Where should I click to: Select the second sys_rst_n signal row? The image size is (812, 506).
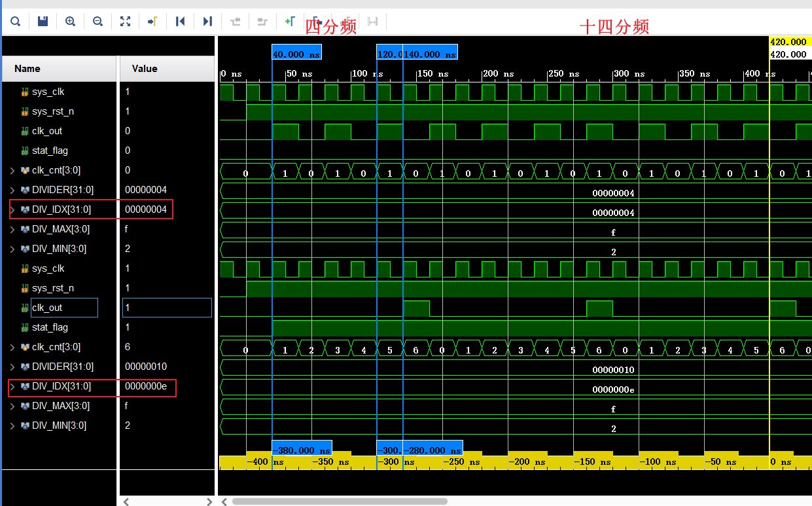click(x=52, y=288)
